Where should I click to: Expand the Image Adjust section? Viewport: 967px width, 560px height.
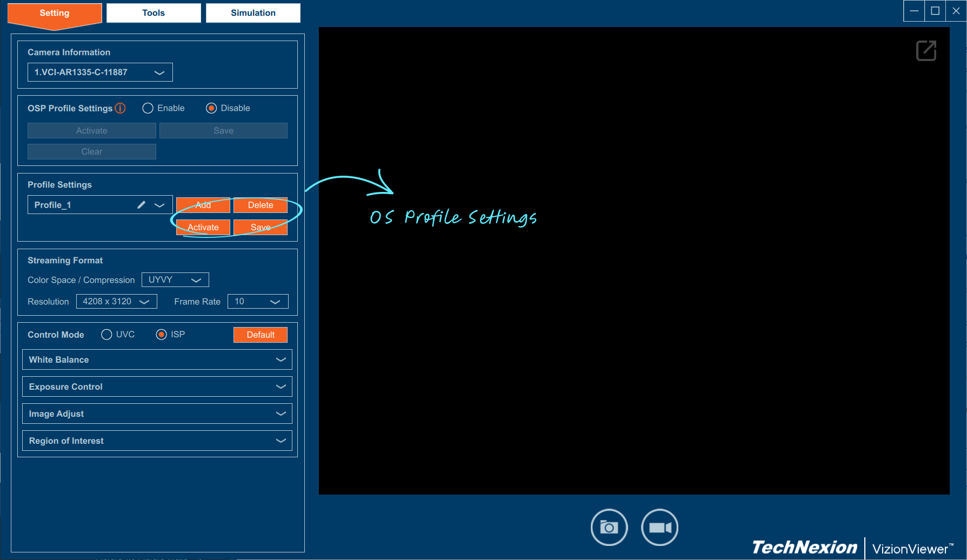[157, 414]
